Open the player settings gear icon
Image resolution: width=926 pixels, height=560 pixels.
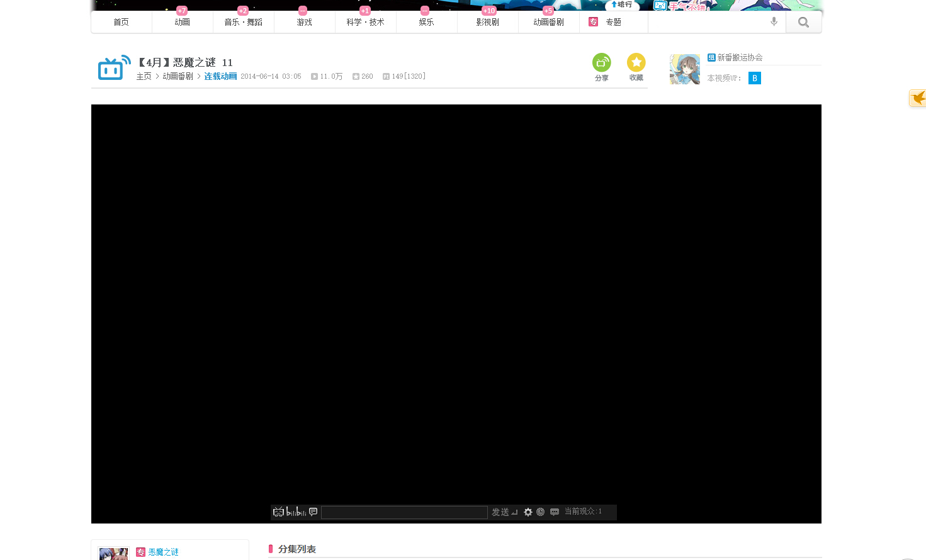tap(528, 512)
